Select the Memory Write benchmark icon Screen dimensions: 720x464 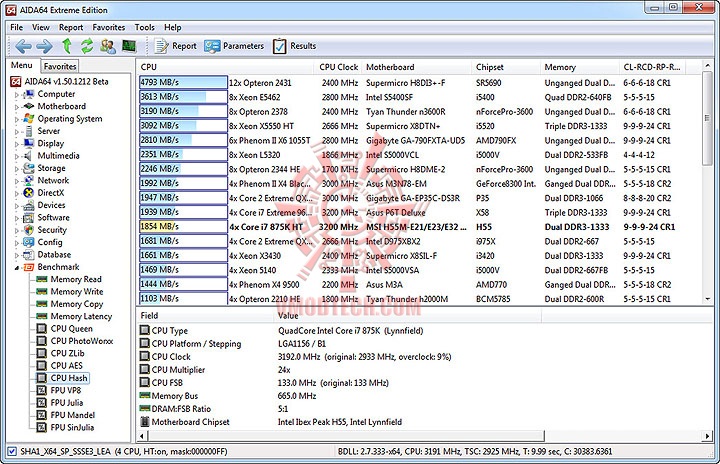click(42, 292)
